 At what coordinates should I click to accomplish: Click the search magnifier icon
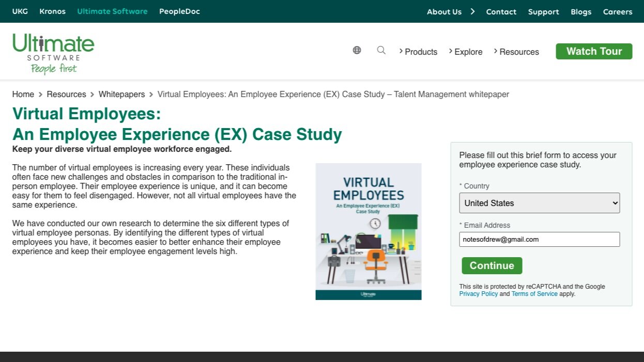[381, 50]
